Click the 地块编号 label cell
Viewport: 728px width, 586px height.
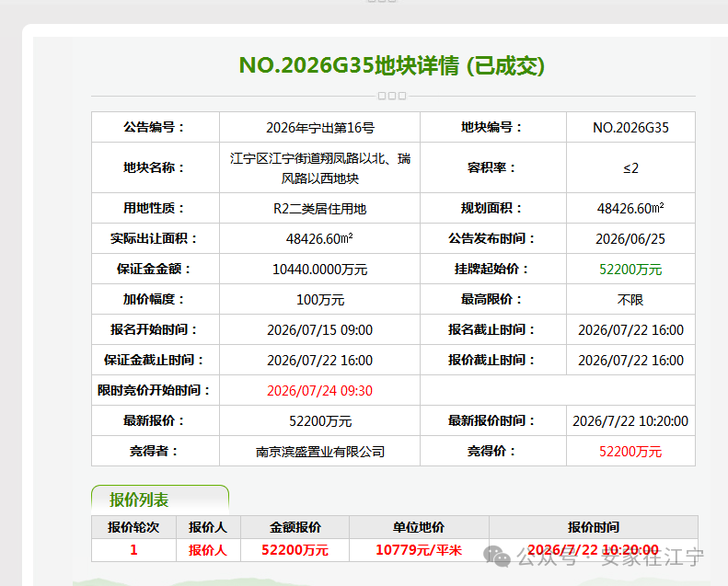click(x=493, y=127)
